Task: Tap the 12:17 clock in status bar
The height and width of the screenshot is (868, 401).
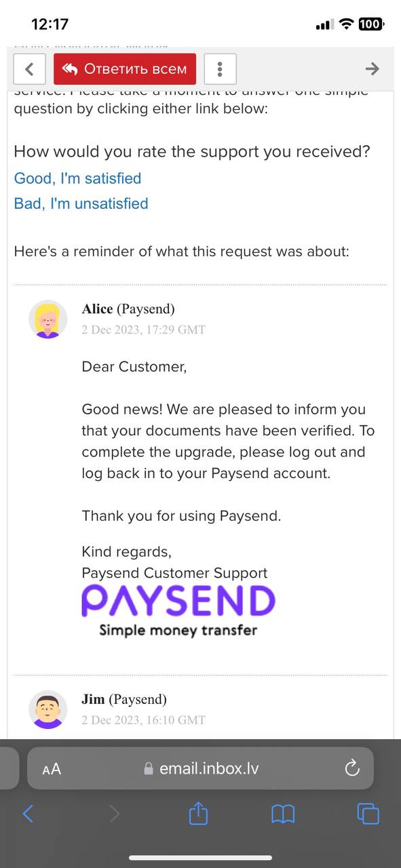Action: pyautogui.click(x=50, y=24)
